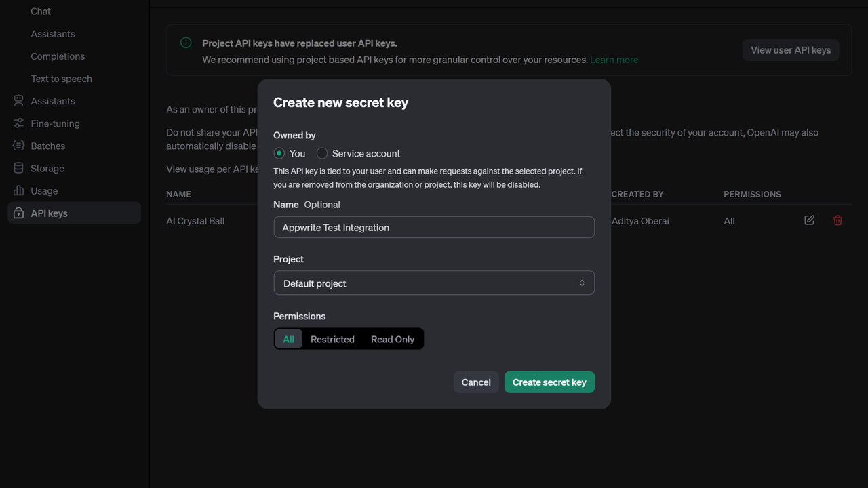Set permissions to Restricted

click(x=332, y=339)
